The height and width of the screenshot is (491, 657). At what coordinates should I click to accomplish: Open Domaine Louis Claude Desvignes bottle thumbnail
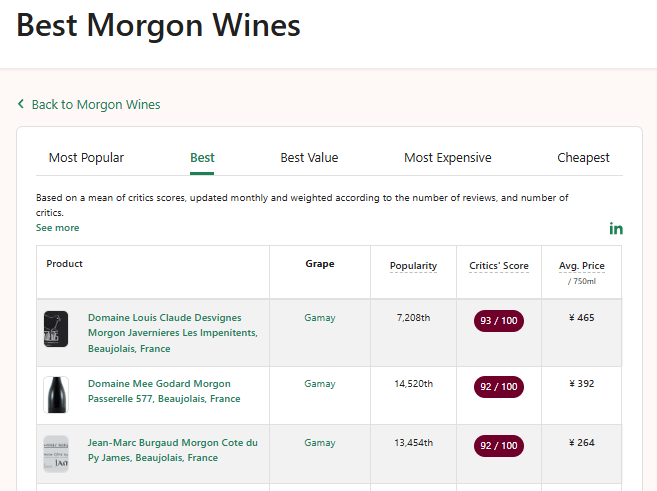pos(56,329)
